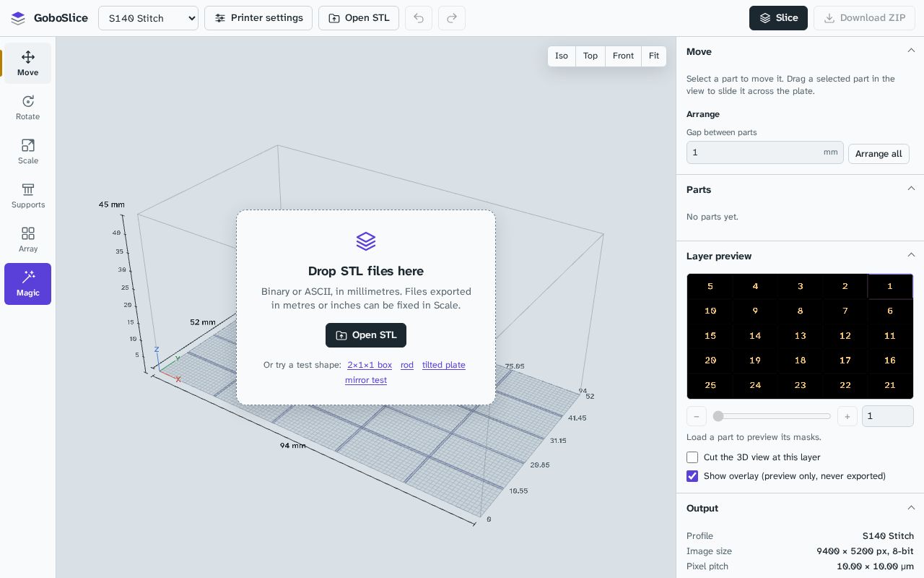Load the rod test shape
The image size is (924, 578).
[x=407, y=365]
